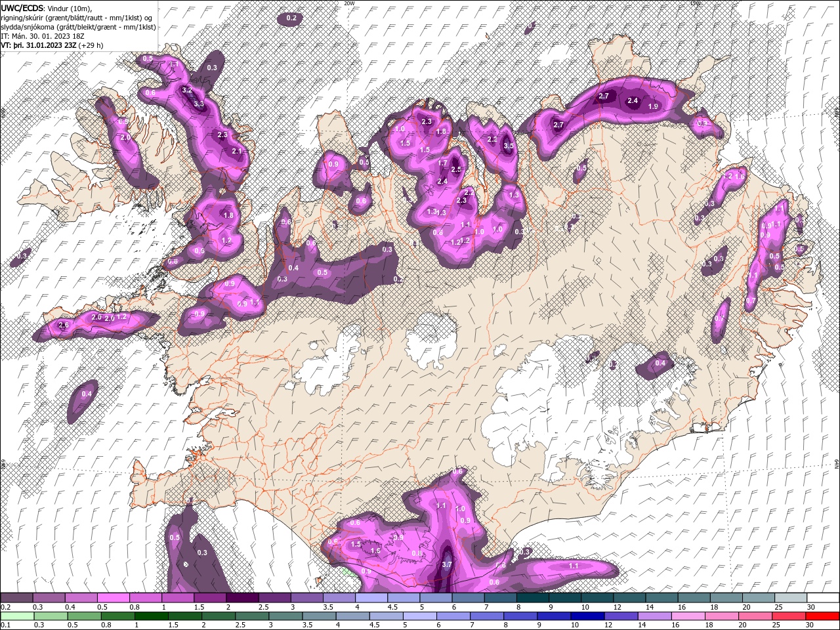Click the 15W longitude label
The height and width of the screenshot is (630, 840).
pyautogui.click(x=695, y=3)
